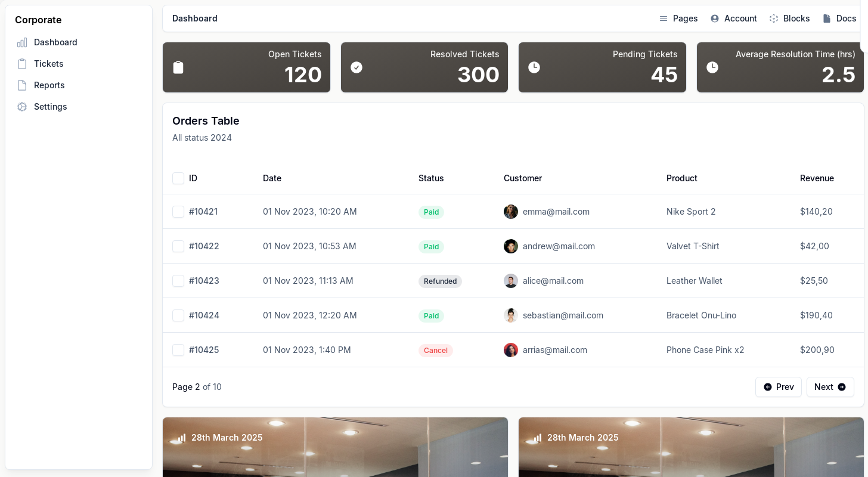Select the checkbox for order #10423
Viewport: 868px width, 477px height.
click(x=178, y=281)
